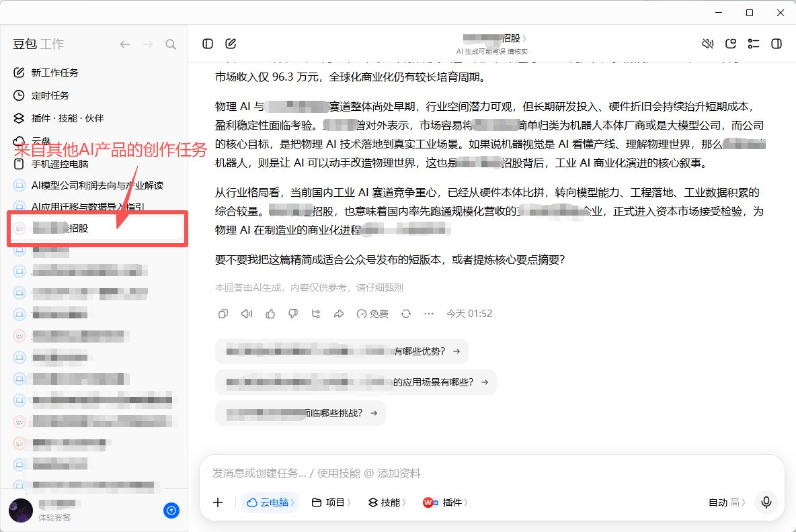Click the 免费 speed indicator below the reply
Viewport: 796px width, 532px height.
pos(372,314)
